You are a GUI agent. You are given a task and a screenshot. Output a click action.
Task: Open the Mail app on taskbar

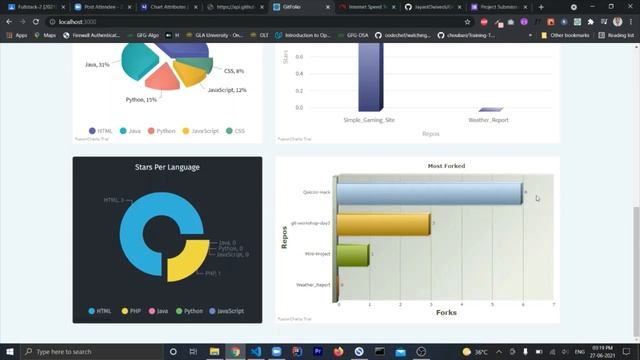click(400, 351)
